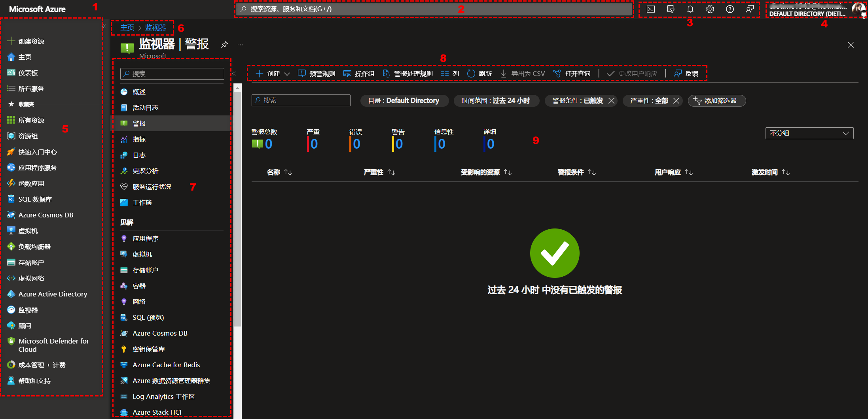Click the 主页 breadcrumb link
Image resolution: width=868 pixels, height=419 pixels.
(x=127, y=28)
